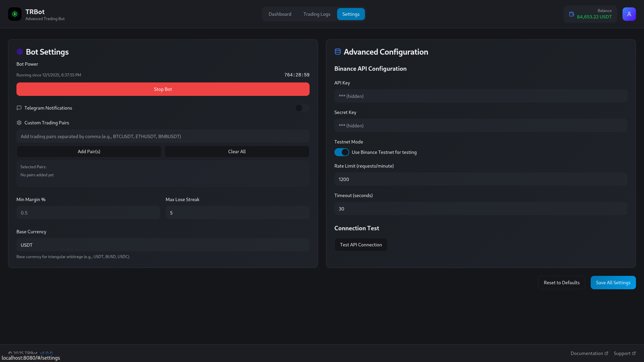Click Save All Settings

(613, 283)
